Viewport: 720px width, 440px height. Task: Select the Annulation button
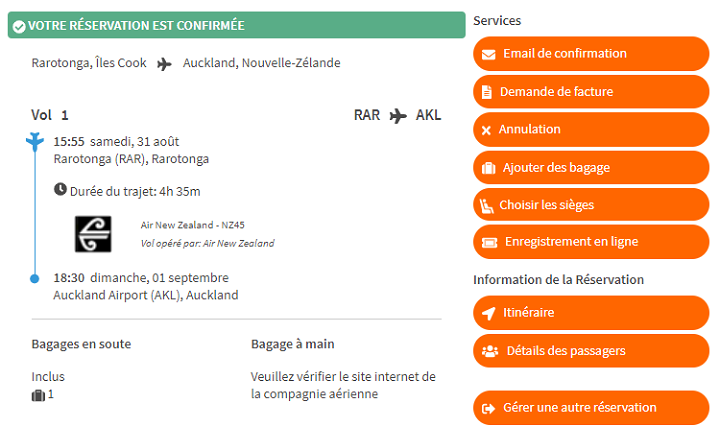coord(590,130)
